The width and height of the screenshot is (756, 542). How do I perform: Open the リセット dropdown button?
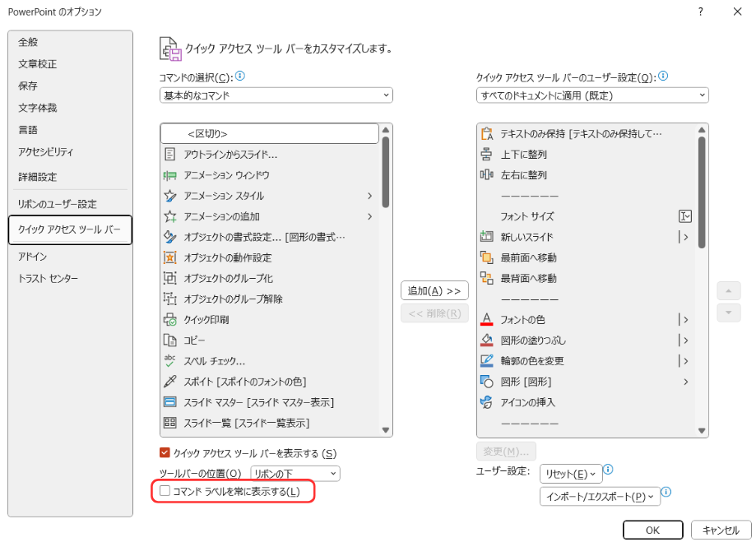(x=571, y=474)
